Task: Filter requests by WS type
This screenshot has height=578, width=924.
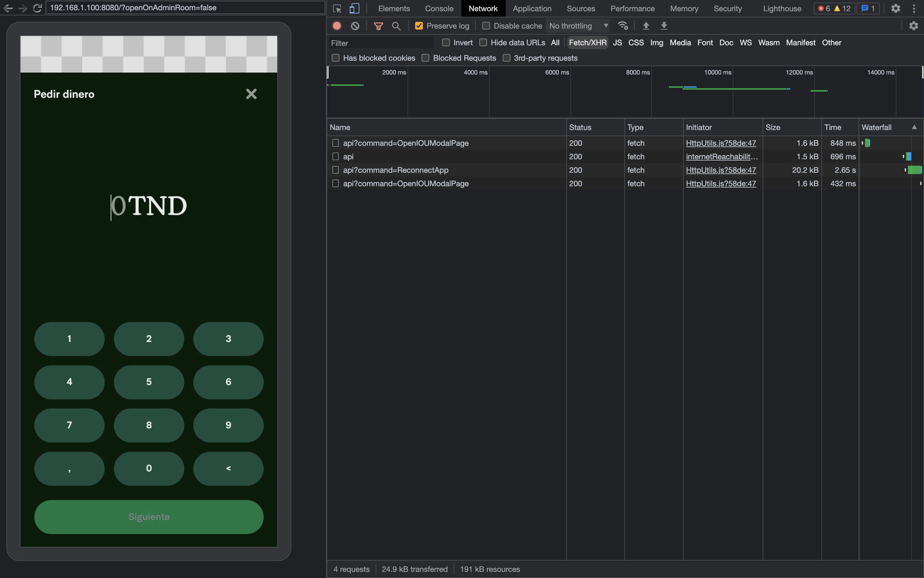Action: [745, 42]
